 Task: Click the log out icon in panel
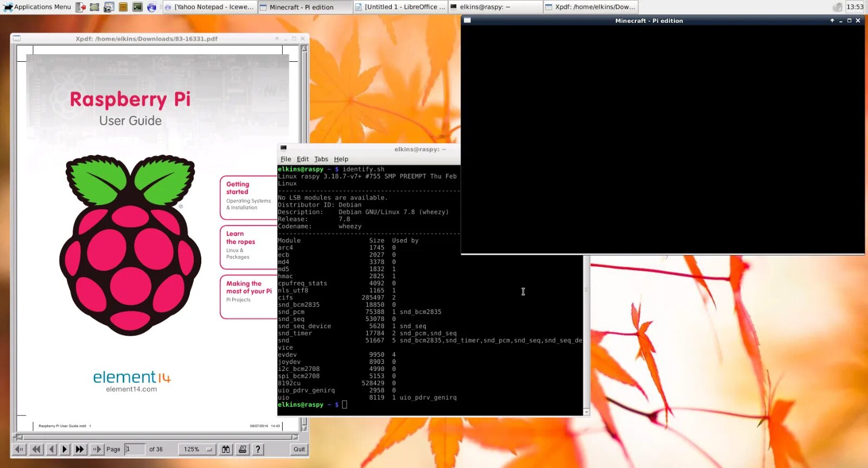[x=81, y=7]
